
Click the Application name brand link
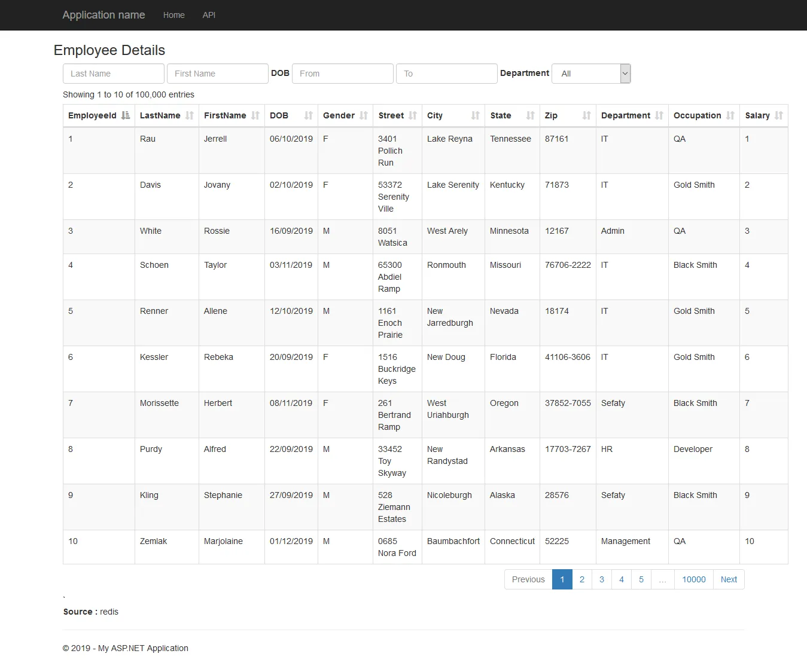click(x=103, y=15)
